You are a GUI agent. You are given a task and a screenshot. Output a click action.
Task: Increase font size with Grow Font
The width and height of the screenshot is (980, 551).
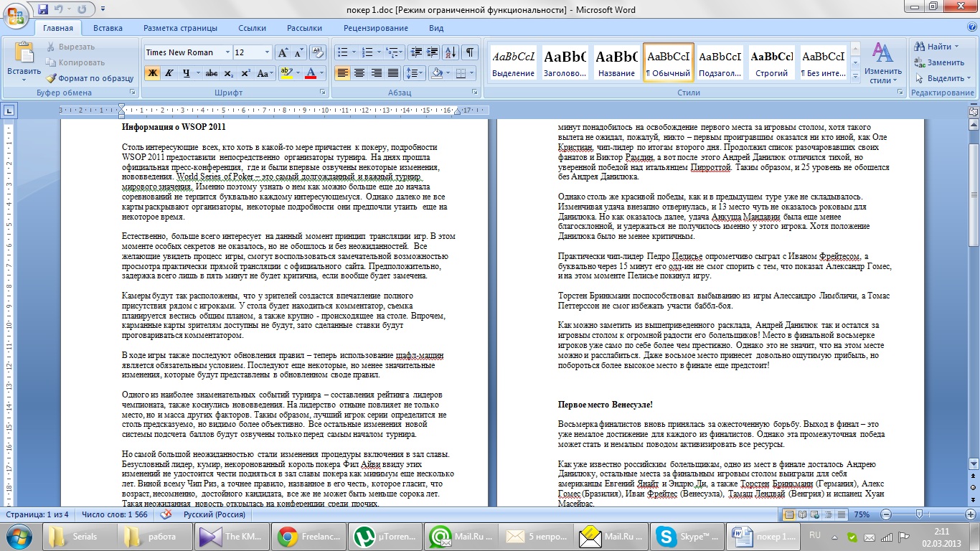pos(283,52)
